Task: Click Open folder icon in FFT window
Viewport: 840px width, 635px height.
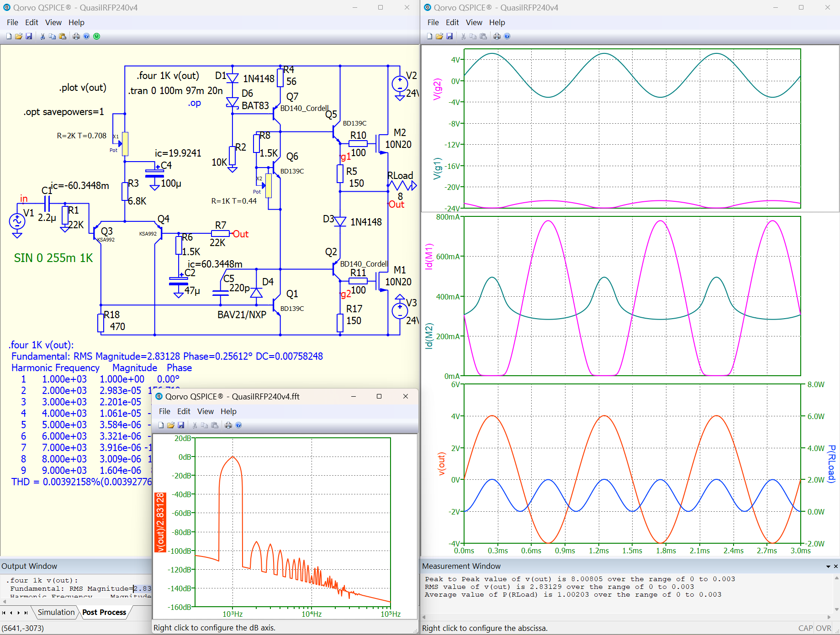Action: click(171, 425)
